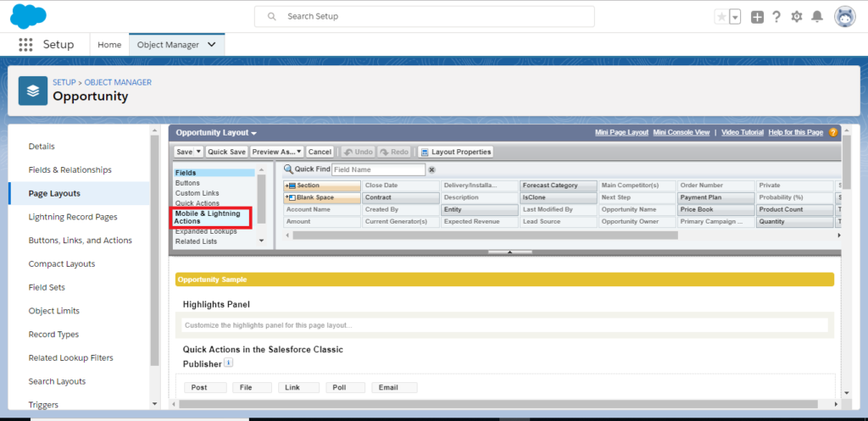Focus the Search Setup field

[424, 17]
